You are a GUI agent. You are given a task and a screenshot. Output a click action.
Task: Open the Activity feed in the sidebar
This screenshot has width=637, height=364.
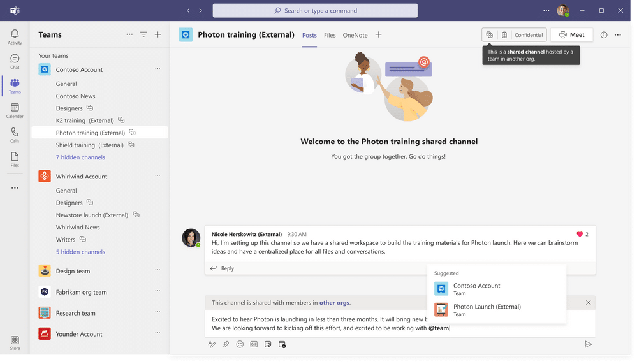pyautogui.click(x=15, y=37)
